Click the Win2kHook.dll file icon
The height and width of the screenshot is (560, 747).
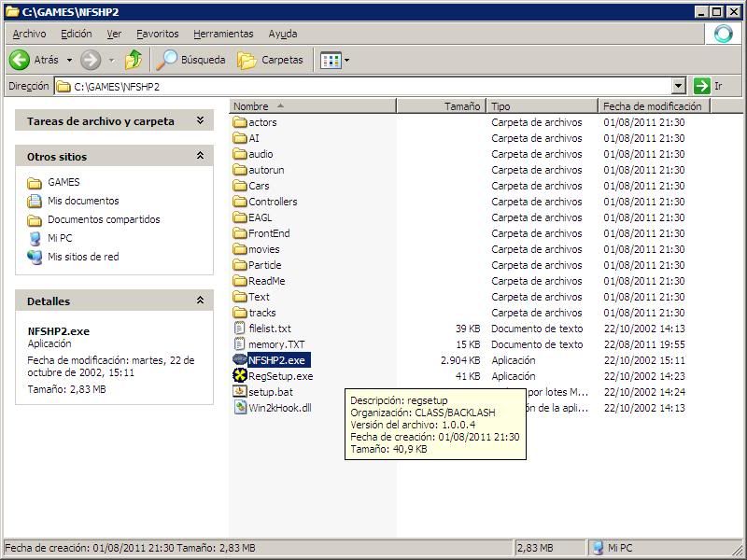click(x=240, y=408)
